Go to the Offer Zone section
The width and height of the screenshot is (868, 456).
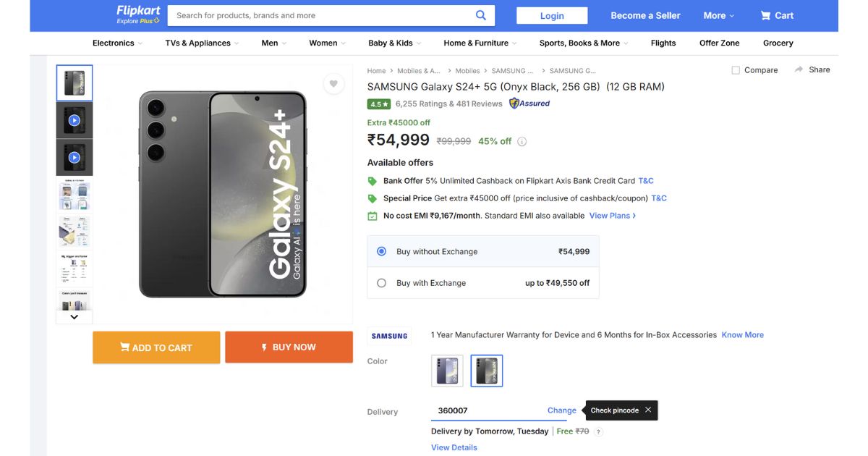(719, 43)
